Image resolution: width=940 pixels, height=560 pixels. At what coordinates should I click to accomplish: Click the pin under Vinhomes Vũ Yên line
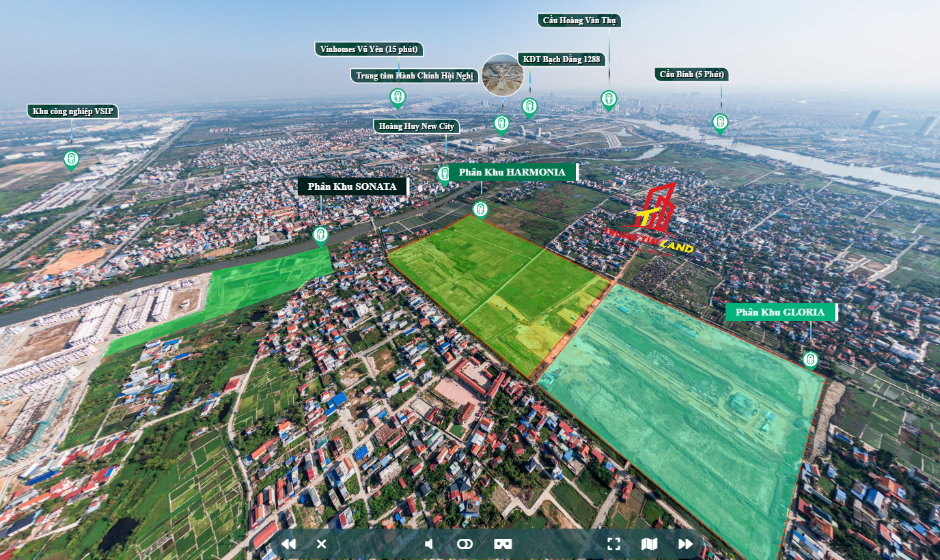click(398, 98)
